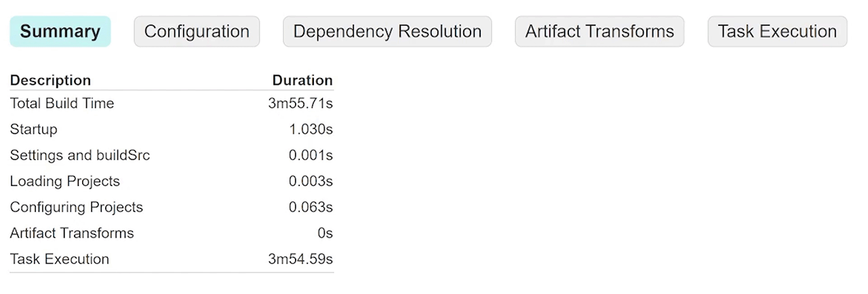Select the Loading Projects row label
868x294 pixels.
pyautogui.click(x=64, y=181)
